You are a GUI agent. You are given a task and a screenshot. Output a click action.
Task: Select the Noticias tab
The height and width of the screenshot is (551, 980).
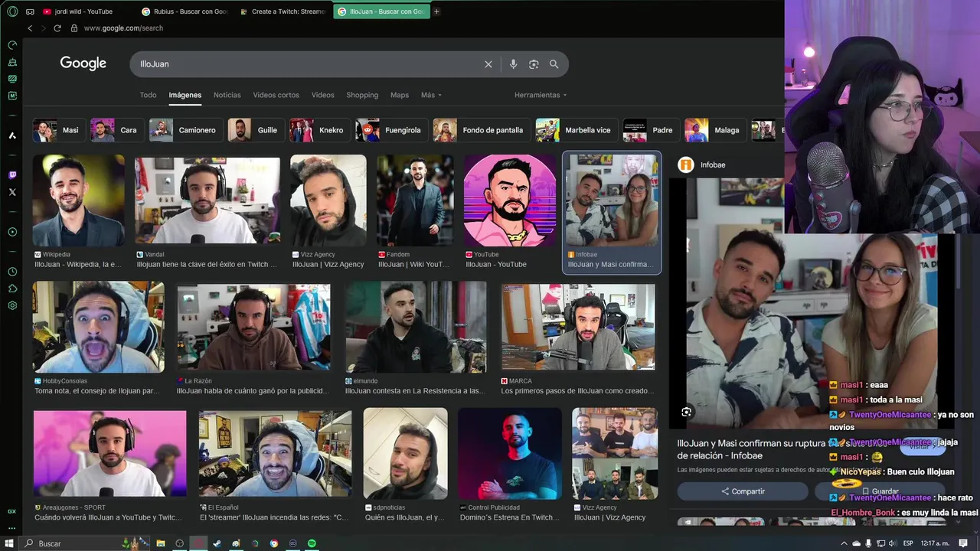coord(227,95)
